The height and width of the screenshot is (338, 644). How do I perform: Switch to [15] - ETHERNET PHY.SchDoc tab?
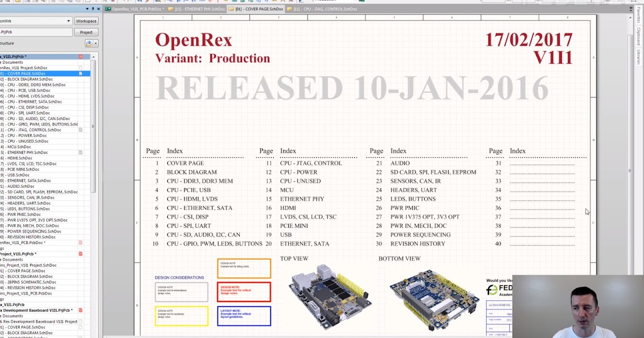pos(196,9)
